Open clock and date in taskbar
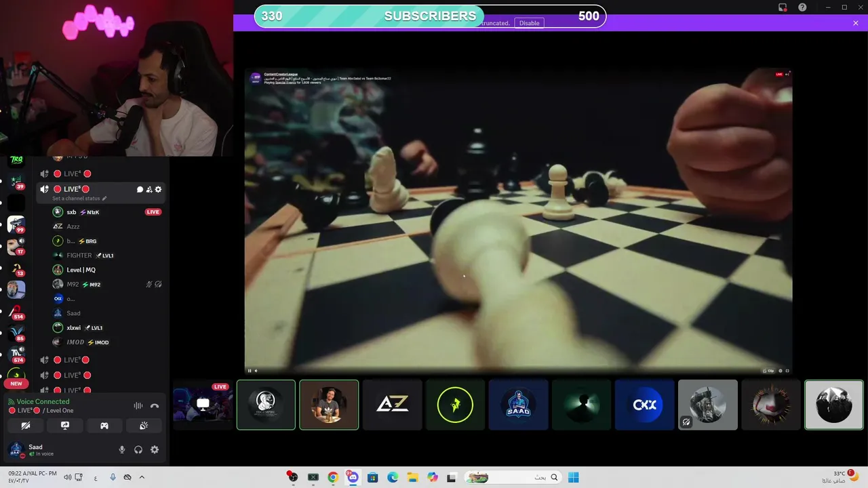The image size is (868, 488). [x=33, y=476]
